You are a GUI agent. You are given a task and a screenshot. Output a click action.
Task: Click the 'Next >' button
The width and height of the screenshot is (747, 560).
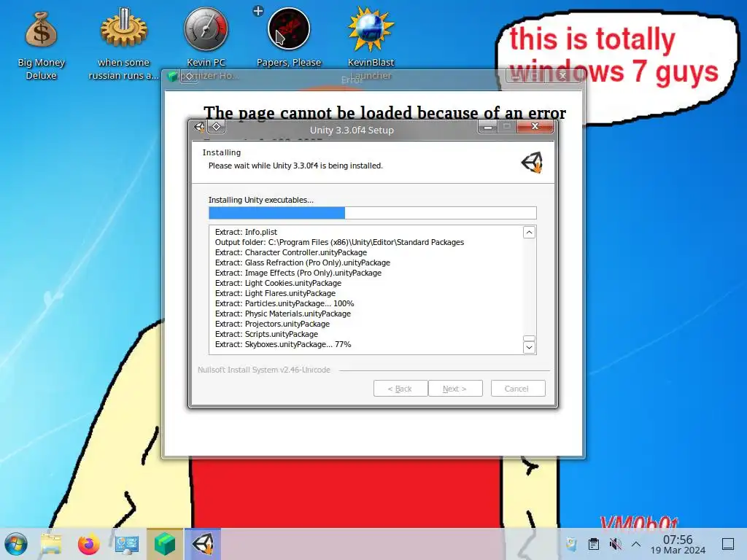(x=455, y=389)
